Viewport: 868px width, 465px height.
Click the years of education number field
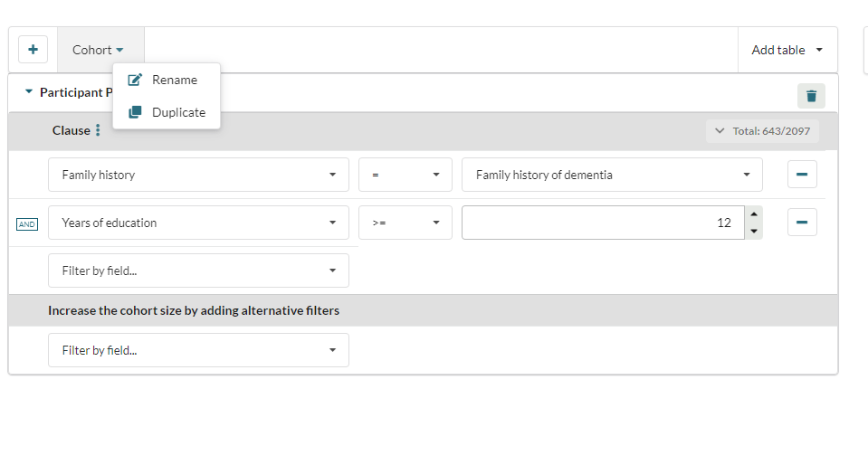click(601, 223)
